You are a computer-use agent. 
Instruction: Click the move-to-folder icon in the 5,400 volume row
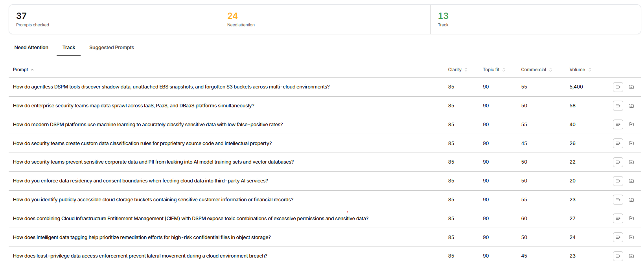(x=631, y=87)
